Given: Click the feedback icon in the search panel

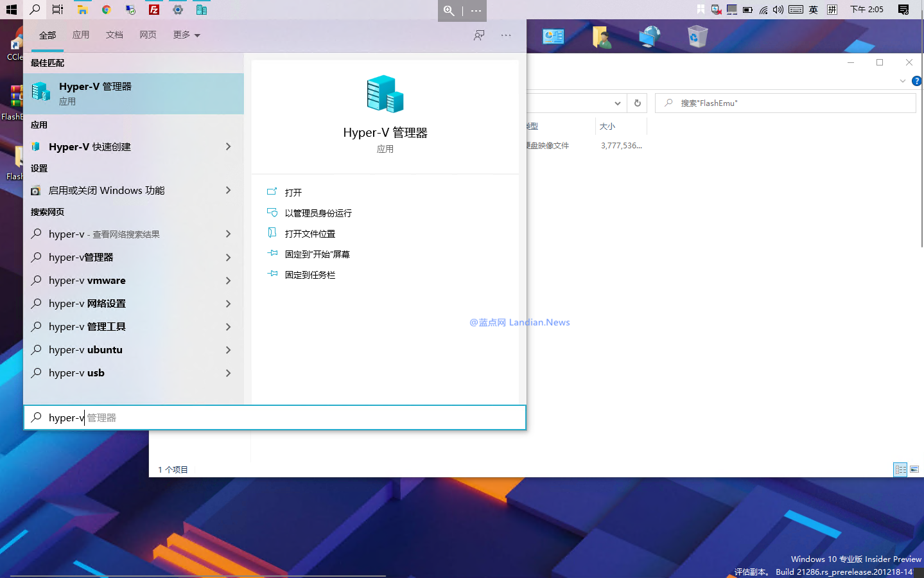Looking at the screenshot, I should point(479,35).
